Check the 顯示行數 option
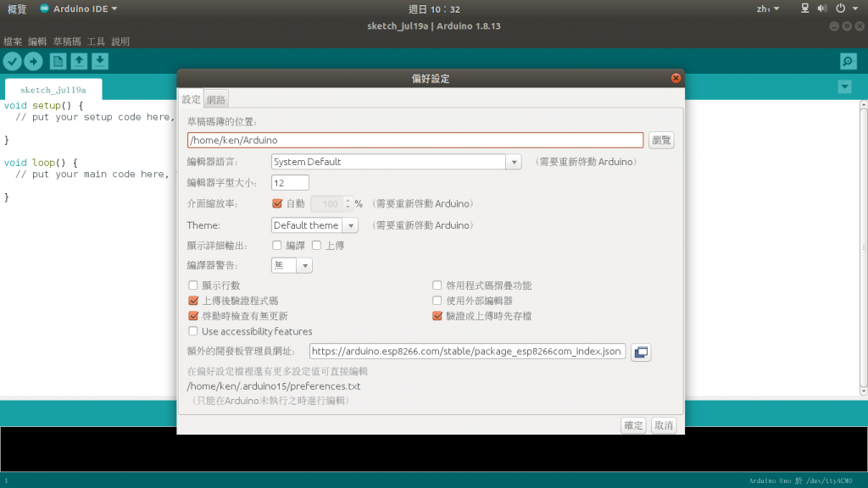Screen dimensions: 868x488 click(192, 286)
